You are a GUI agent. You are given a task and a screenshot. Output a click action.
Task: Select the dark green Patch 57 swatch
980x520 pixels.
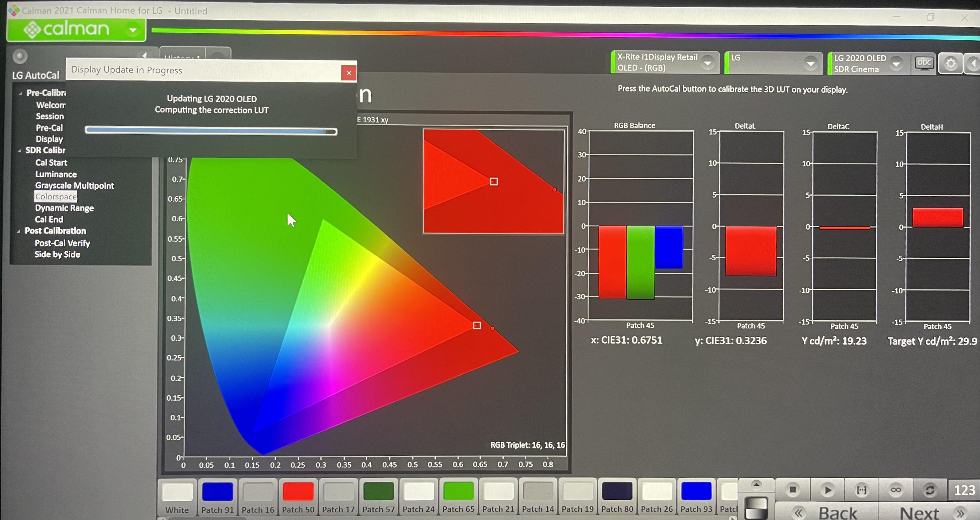pos(378,497)
